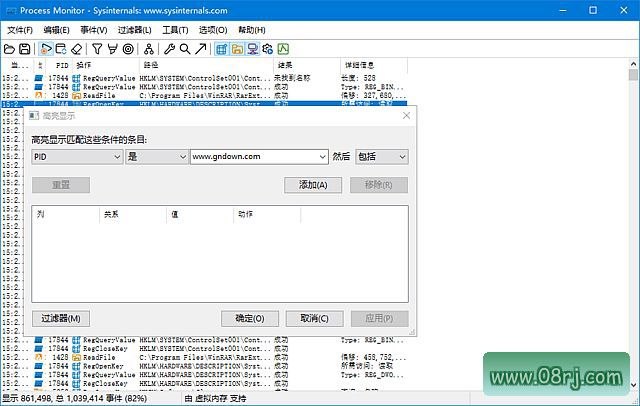The image size is (640, 406).
Task: Click the 路径 column header
Action: point(207,65)
